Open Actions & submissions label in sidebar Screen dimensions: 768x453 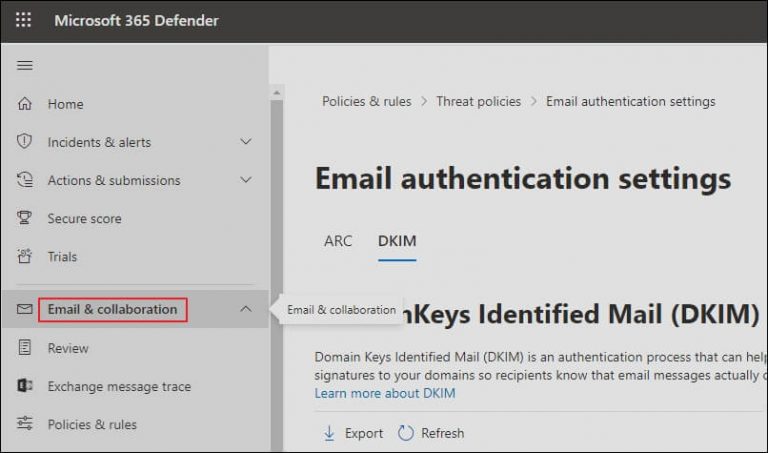(114, 180)
